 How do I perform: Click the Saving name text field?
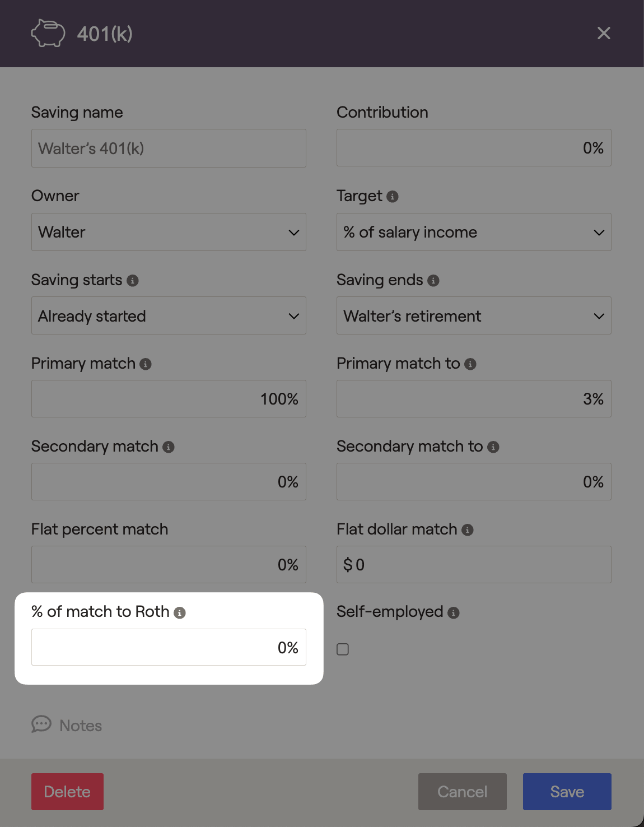pyautogui.click(x=169, y=148)
